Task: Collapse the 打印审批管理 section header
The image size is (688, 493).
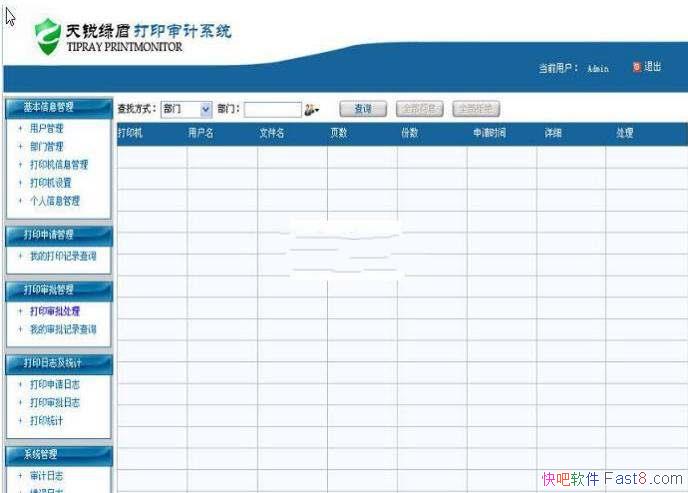Action: [57, 290]
